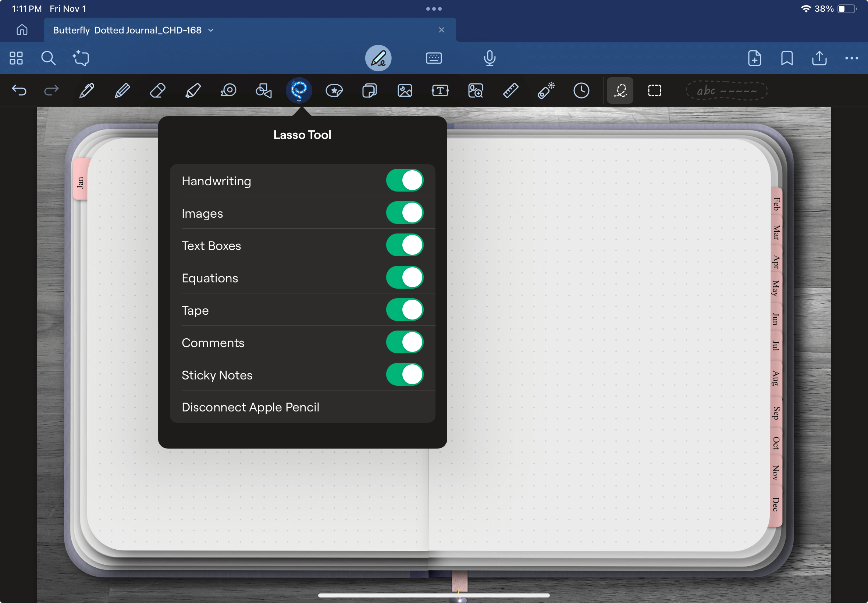Image resolution: width=868 pixels, height=603 pixels.
Task: Click the Add Page icon
Action: [754, 58]
